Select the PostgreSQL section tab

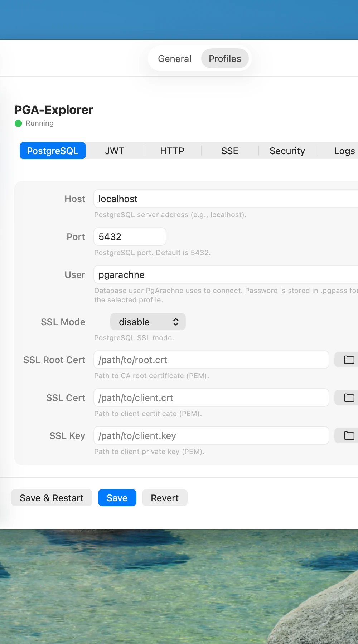53,151
